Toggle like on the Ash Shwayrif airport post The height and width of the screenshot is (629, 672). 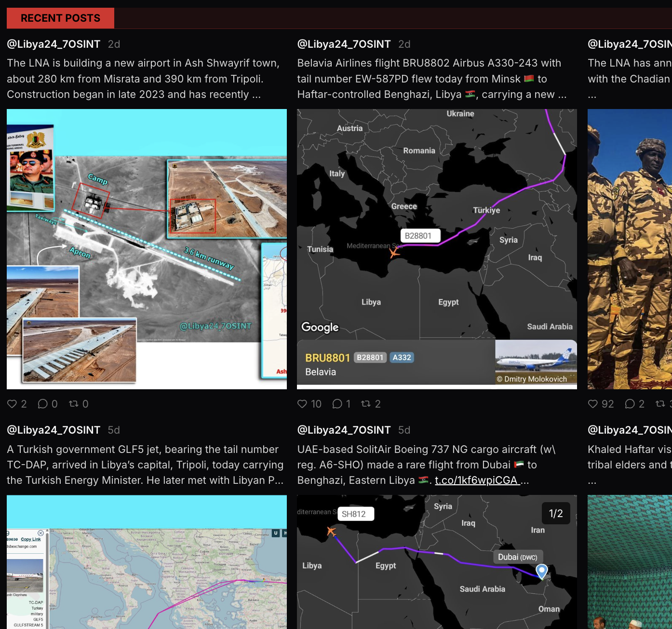(x=13, y=404)
